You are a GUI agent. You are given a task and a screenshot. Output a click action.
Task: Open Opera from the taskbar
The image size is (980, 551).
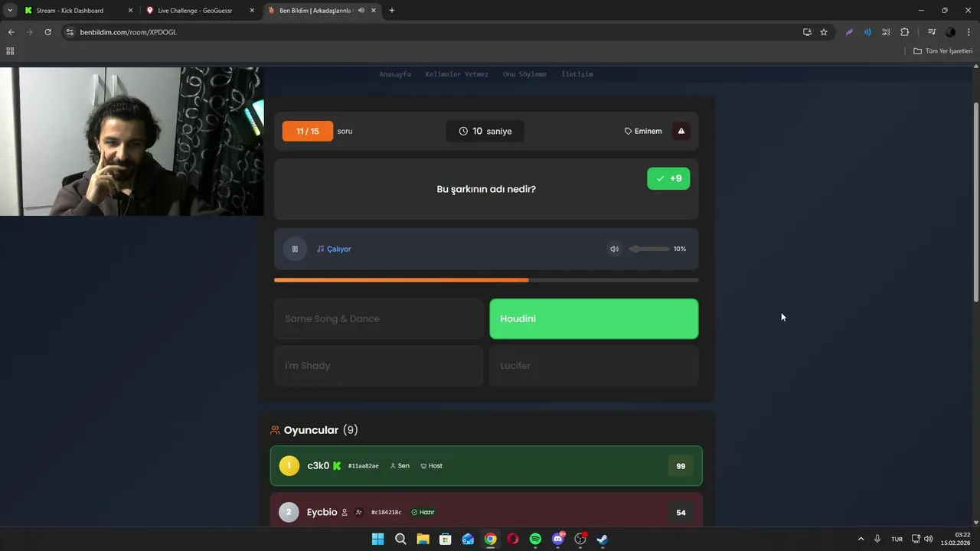[513, 539]
